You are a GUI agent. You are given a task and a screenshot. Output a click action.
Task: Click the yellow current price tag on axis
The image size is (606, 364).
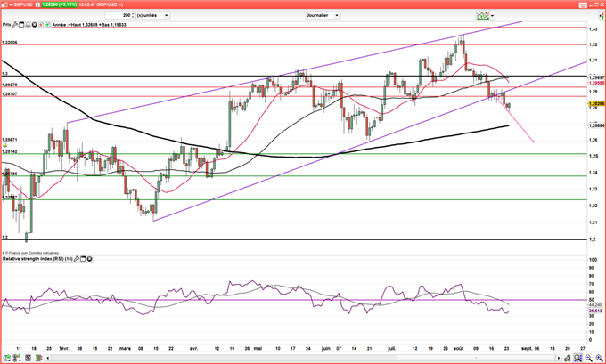(596, 104)
